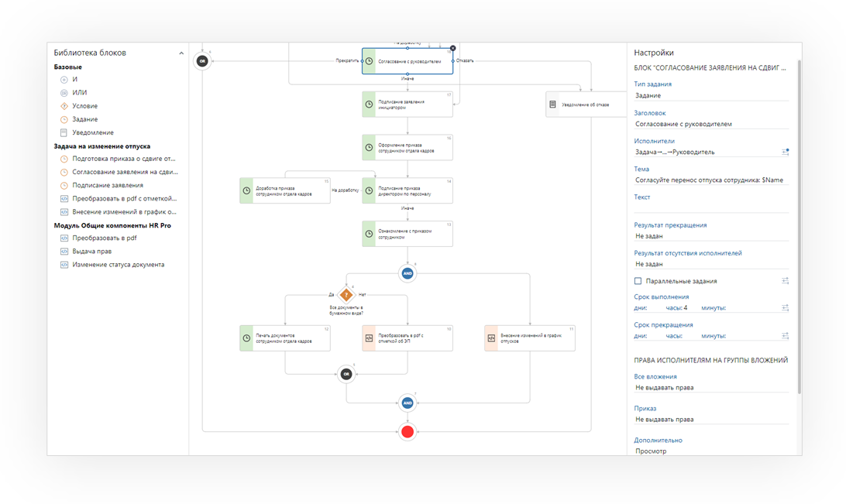Open settings icon beside 'Срок выполнения'

[785, 308]
